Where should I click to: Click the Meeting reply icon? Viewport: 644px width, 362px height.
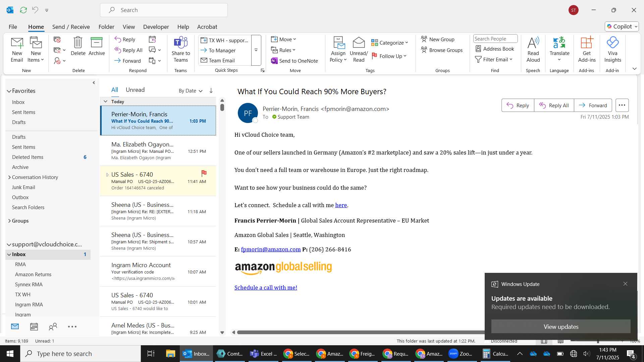point(152,40)
